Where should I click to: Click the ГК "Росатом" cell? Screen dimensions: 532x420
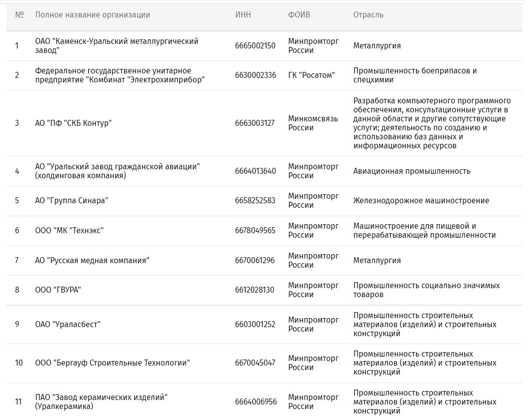tap(311, 75)
